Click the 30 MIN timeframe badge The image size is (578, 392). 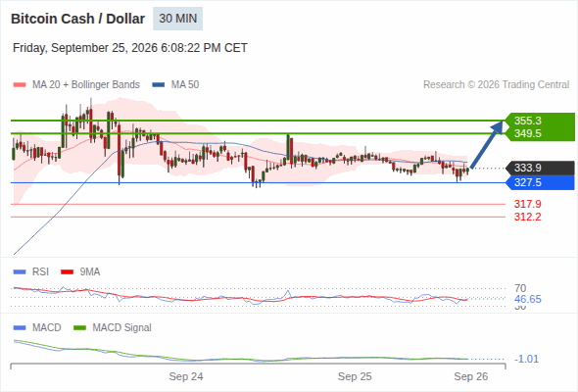[177, 19]
